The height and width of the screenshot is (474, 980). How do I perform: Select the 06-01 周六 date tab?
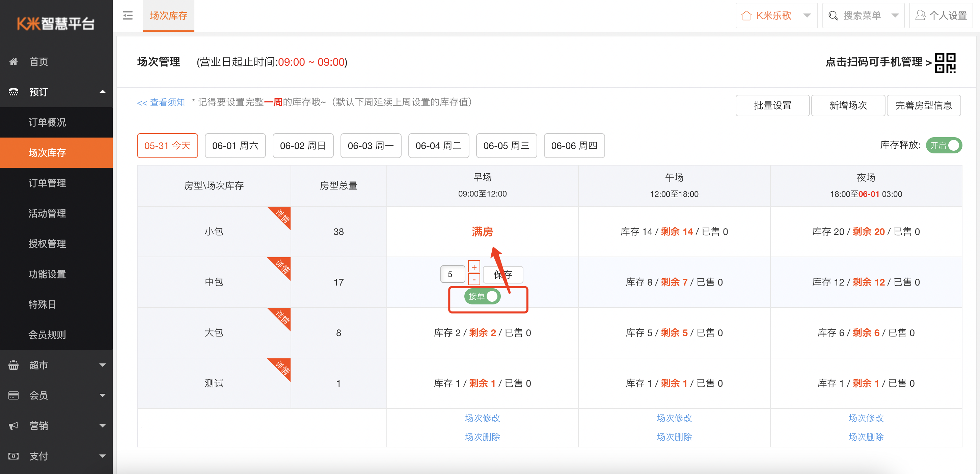pos(235,146)
